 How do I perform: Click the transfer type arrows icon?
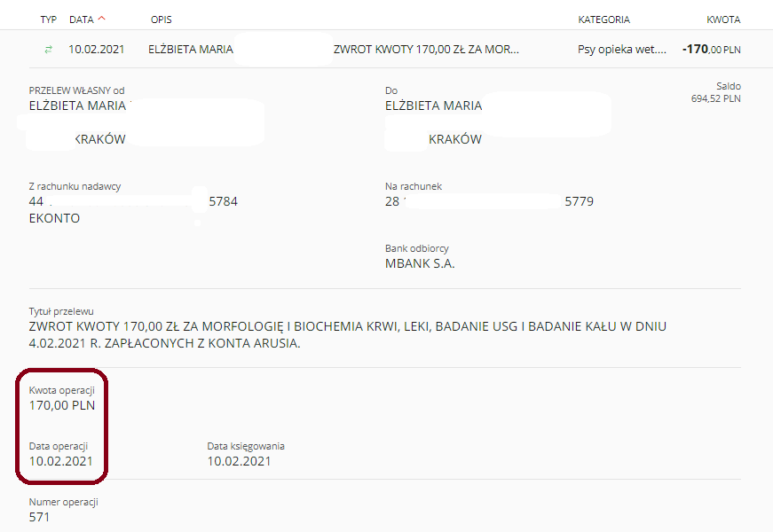(48, 50)
